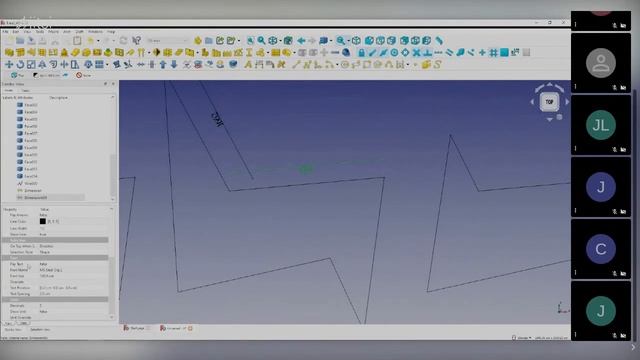Toggle the snap lock icon
Image resolution: width=640 pixels, height=360 pixels.
[x=361, y=53]
